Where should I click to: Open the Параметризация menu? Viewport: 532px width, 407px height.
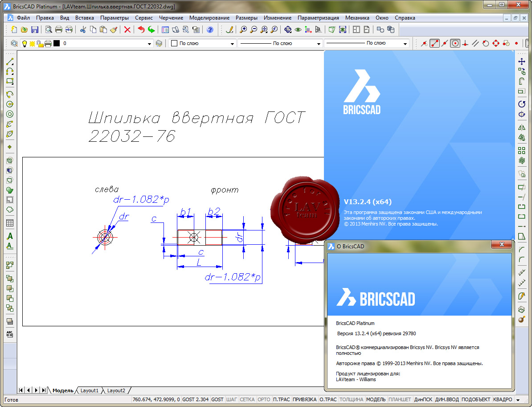318,18
